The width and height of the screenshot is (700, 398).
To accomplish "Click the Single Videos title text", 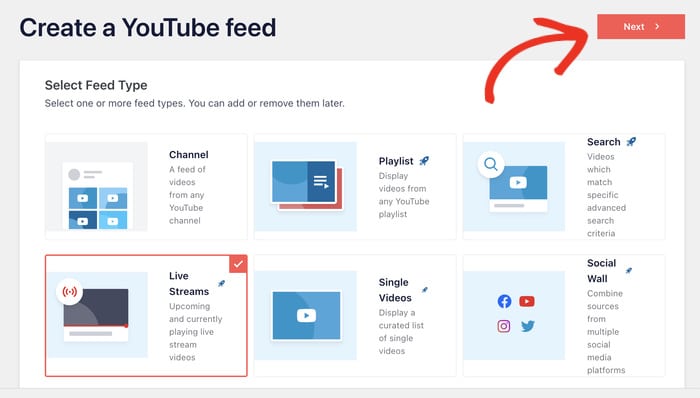I will (x=395, y=290).
